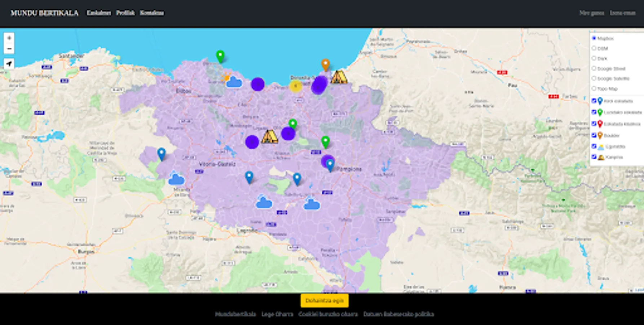Open the weather cloud icon near Miranda
Viewport: 644px width, 325px height.
pyautogui.click(x=176, y=179)
